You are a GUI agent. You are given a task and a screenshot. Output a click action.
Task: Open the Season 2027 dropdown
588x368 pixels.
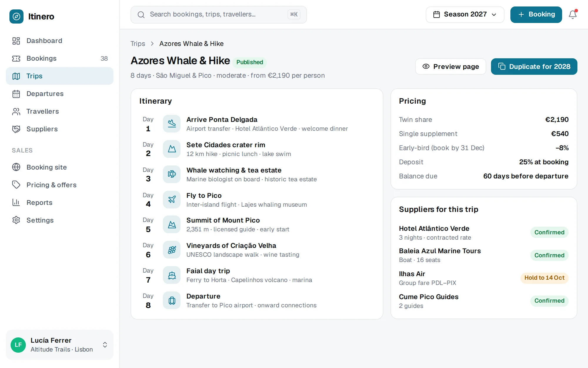pos(465,14)
